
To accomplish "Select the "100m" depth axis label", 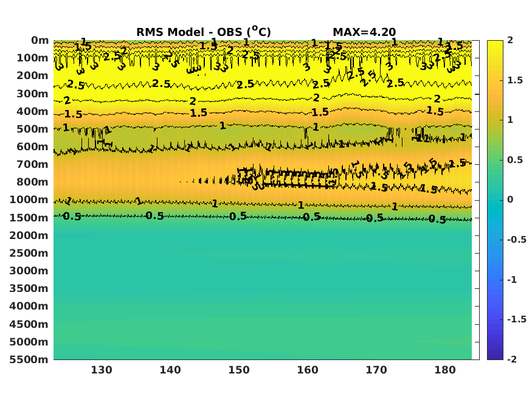I will (x=33, y=58).
